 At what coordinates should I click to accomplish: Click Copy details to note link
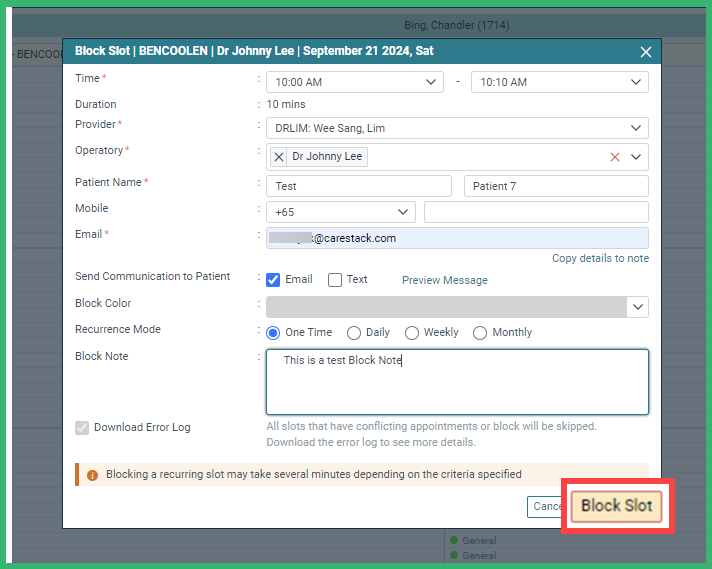click(600, 258)
